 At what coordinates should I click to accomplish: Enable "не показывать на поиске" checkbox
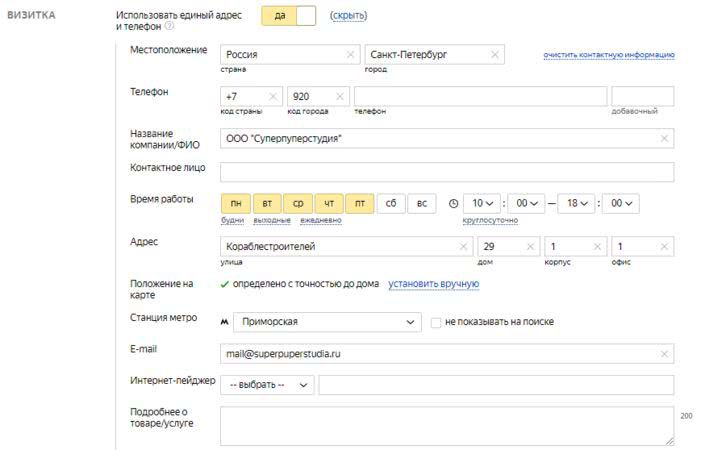click(436, 322)
